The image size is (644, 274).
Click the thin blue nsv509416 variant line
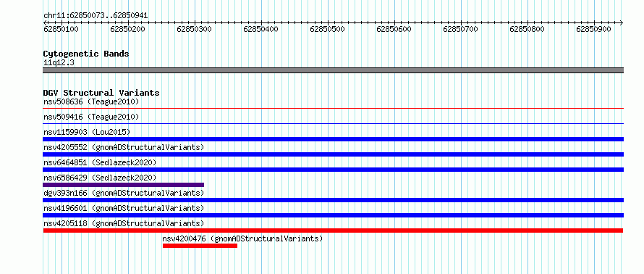point(333,124)
